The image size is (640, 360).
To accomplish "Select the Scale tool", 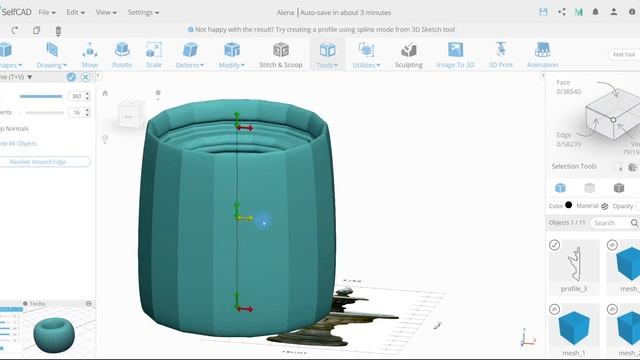I will pos(154,54).
